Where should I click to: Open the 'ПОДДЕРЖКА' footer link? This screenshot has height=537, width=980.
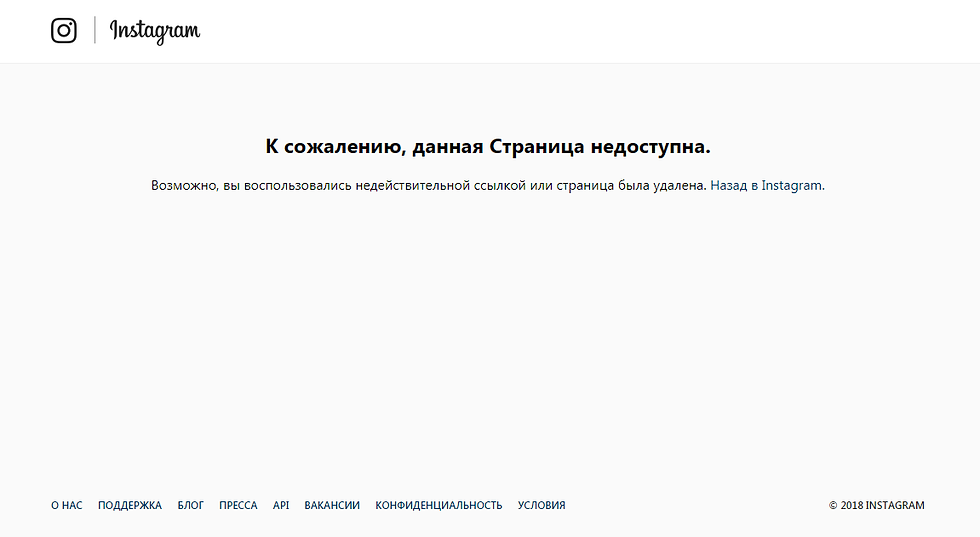130,505
